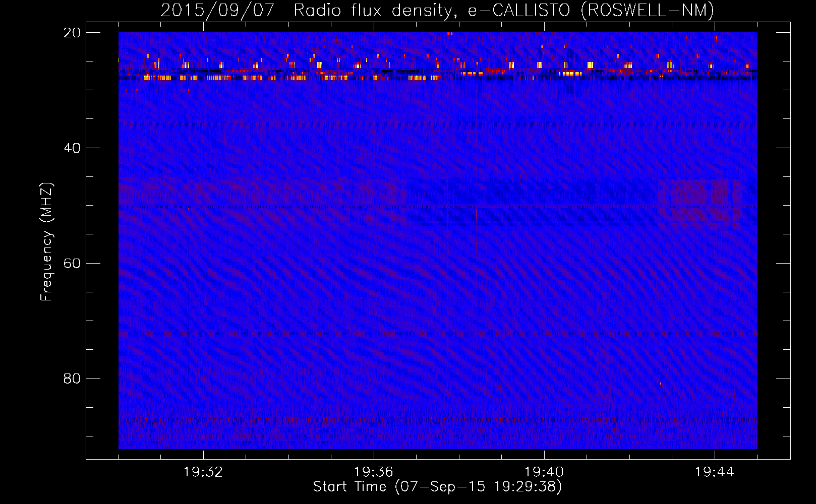
Task: Click the '20' frequency tick label
Action: click(72, 33)
